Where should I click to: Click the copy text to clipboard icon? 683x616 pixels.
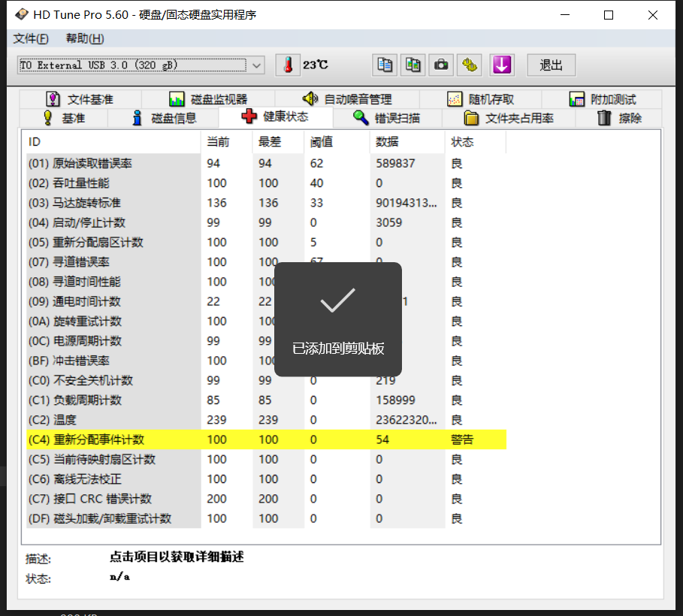click(x=385, y=65)
